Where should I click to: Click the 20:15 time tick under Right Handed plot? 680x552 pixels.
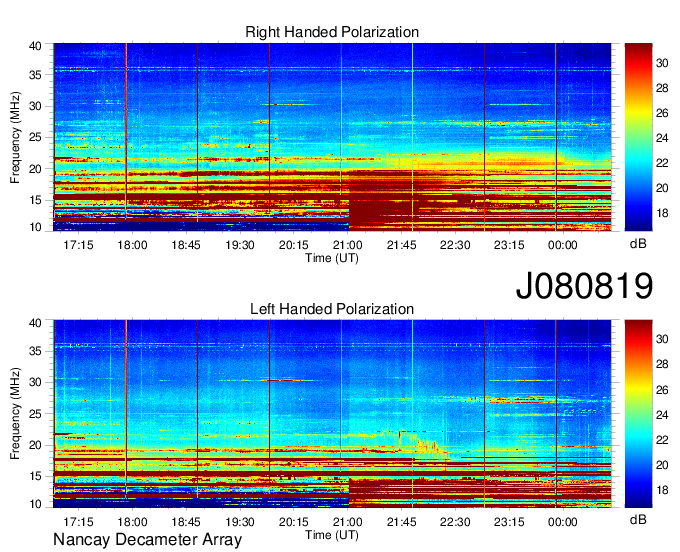pos(294,245)
